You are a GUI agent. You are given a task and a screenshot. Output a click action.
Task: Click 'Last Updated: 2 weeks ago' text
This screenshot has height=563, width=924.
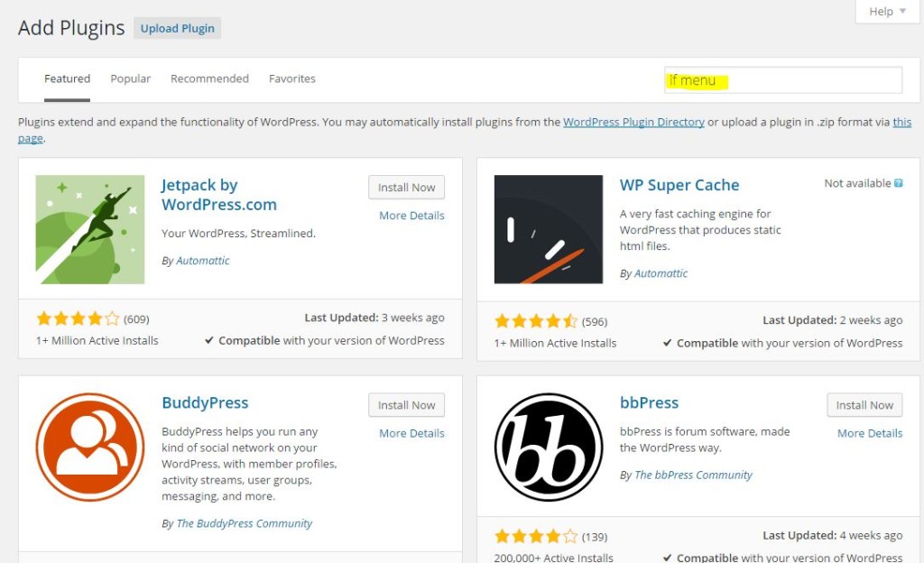[832, 320]
